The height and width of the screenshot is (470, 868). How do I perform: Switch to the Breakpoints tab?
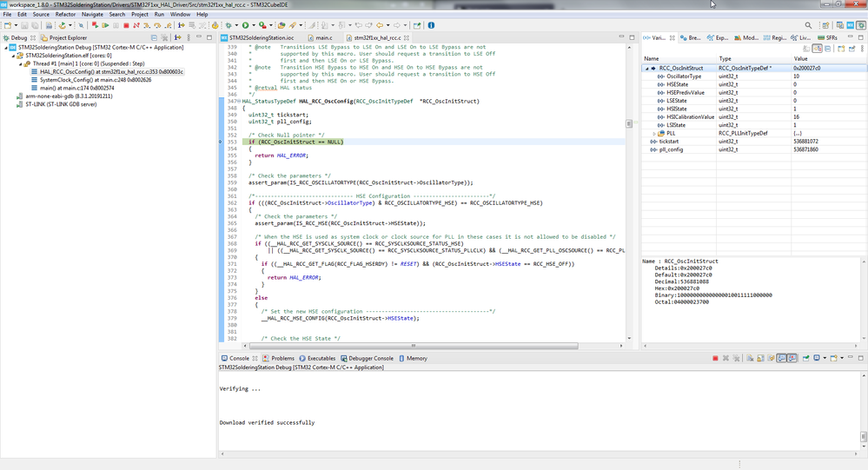coord(690,37)
